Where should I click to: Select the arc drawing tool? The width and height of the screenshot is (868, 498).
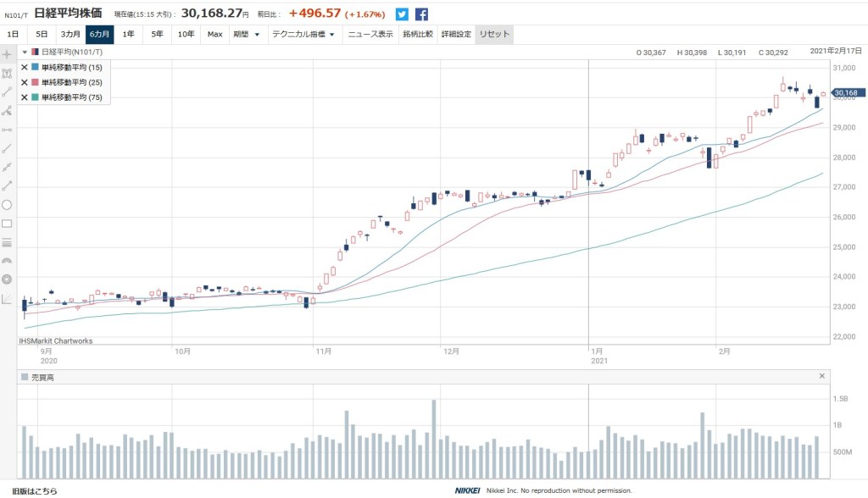click(8, 261)
